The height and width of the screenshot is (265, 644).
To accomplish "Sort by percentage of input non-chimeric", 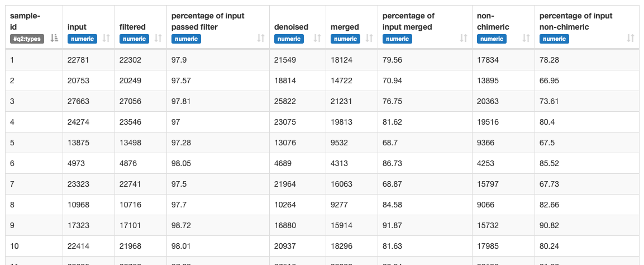I will [631, 38].
